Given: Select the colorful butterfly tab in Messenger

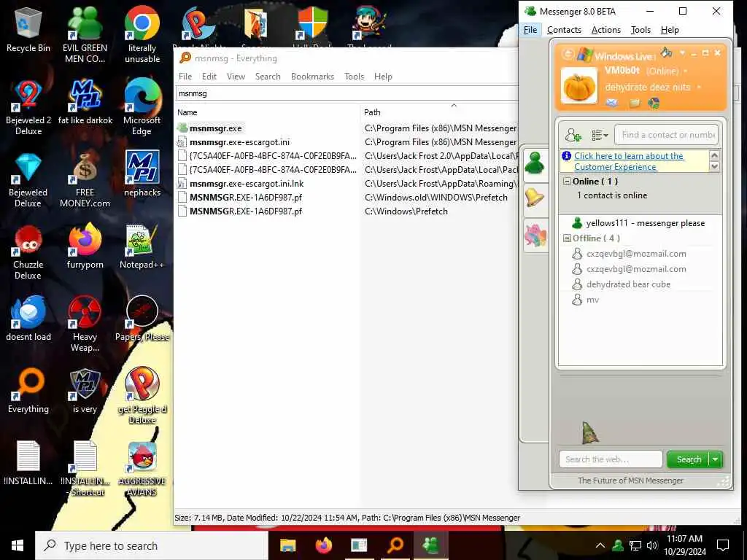Looking at the screenshot, I should (535, 236).
